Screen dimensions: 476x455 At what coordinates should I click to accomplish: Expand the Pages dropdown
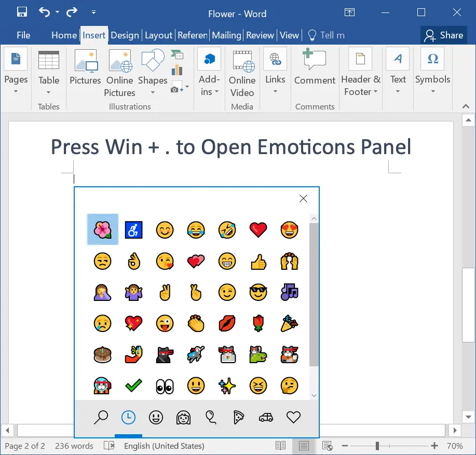point(16,72)
